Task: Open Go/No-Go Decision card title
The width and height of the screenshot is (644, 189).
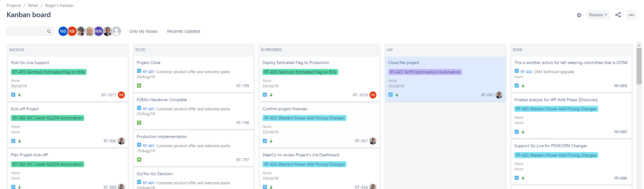Action: (x=155, y=174)
